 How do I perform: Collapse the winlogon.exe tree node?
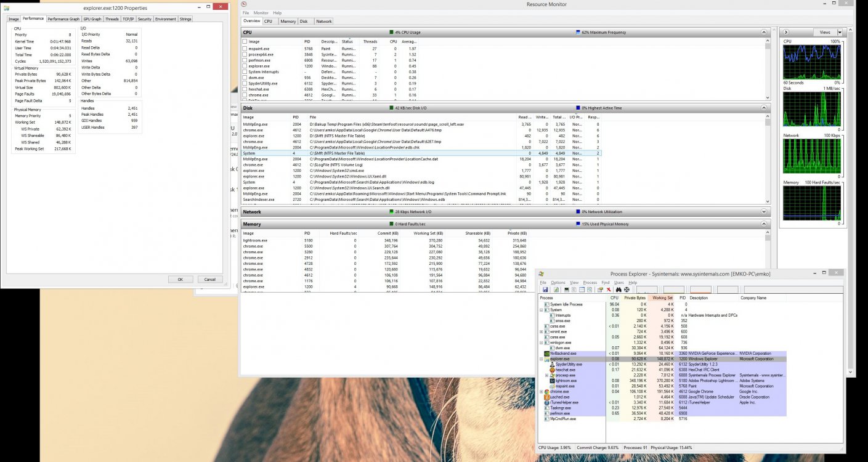(541, 342)
